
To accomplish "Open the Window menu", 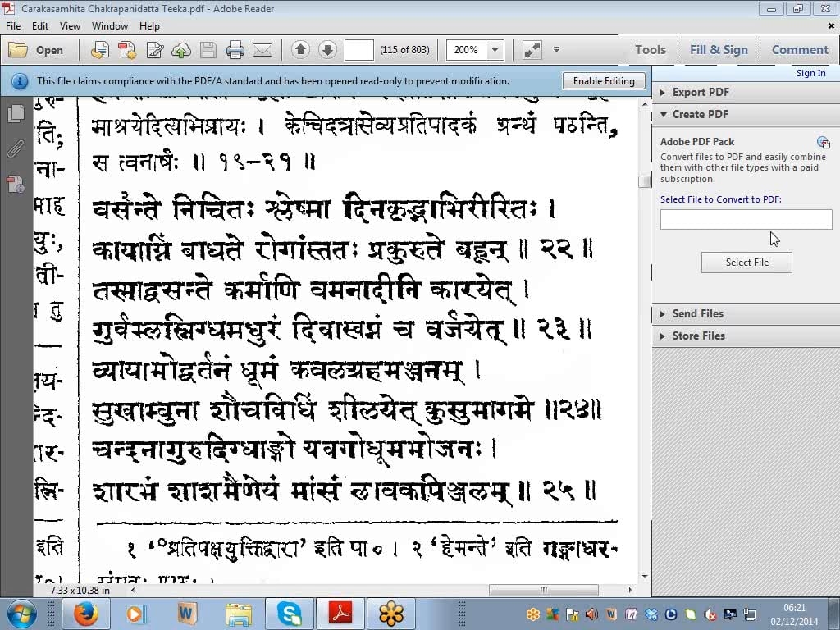I will 109,26.
